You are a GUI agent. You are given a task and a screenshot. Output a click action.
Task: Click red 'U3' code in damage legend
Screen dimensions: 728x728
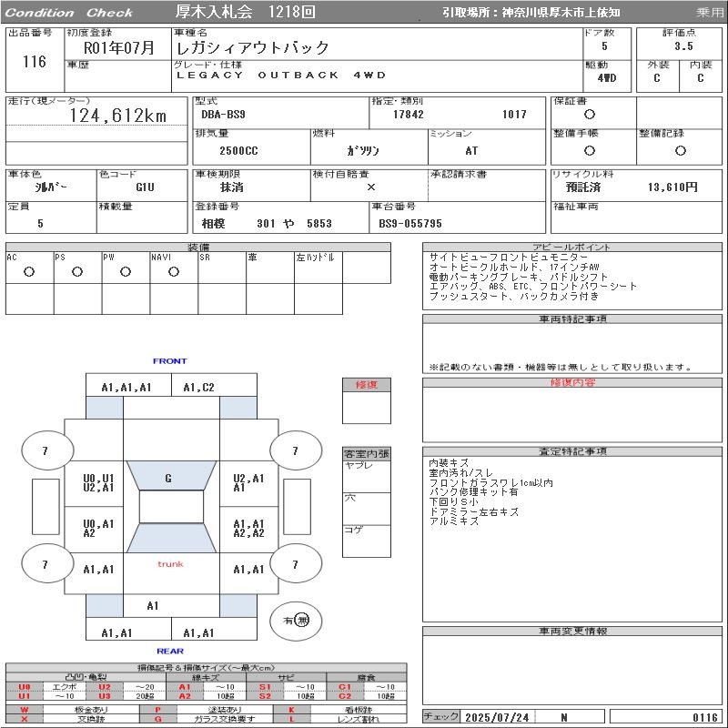105,696
